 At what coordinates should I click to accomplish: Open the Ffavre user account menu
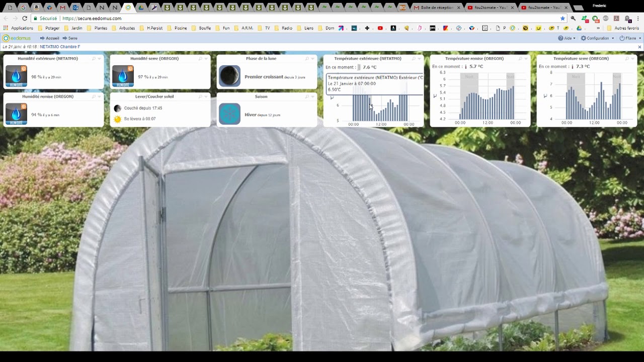[x=630, y=38]
